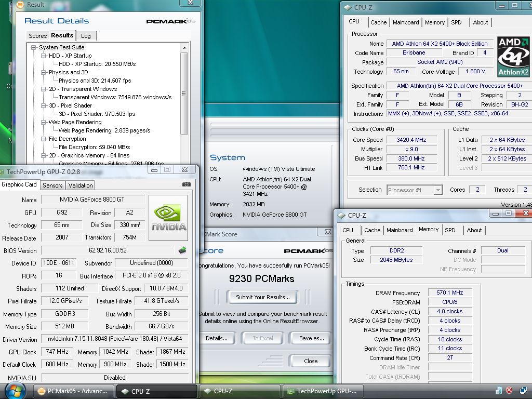Click the To Excel button
This screenshot has width=532, height=399.
coord(262,338)
